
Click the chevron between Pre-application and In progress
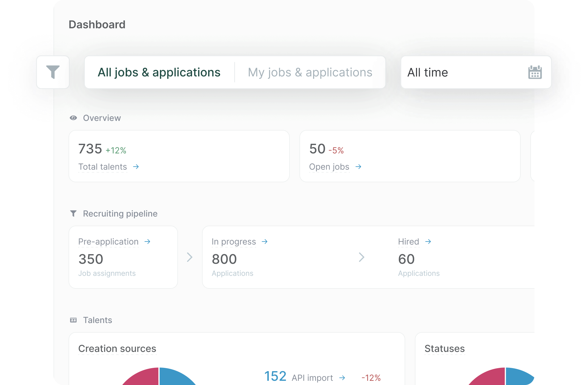(x=190, y=257)
